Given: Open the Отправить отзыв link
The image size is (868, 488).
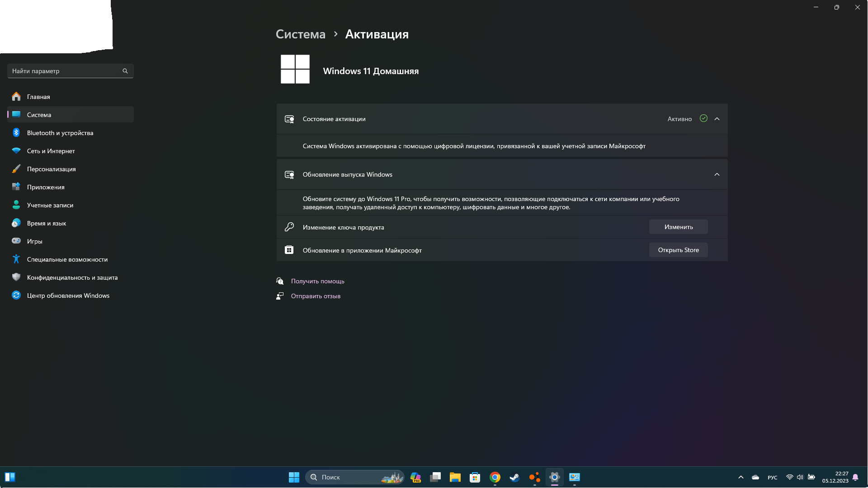Looking at the screenshot, I should (316, 296).
